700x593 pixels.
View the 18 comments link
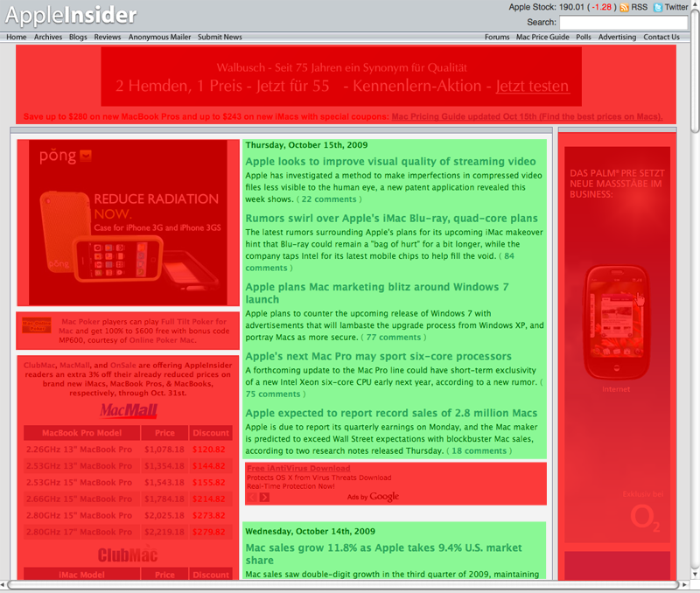[479, 451]
